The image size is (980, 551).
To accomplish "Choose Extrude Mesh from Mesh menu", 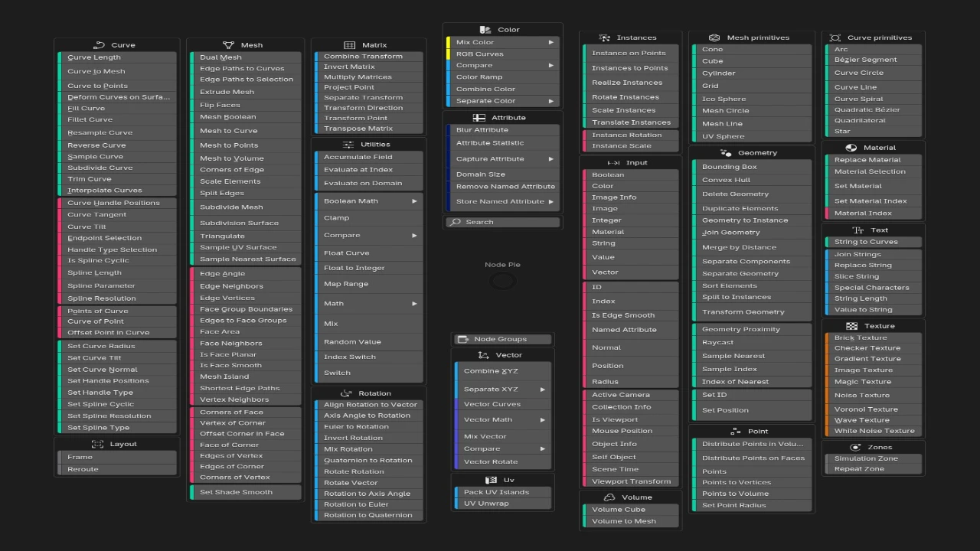I will pyautogui.click(x=227, y=92).
